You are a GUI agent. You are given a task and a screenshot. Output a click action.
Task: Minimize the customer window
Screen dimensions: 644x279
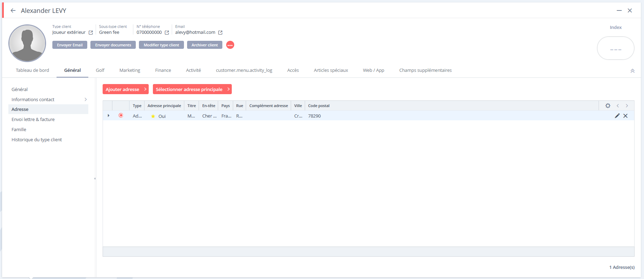pos(619,10)
